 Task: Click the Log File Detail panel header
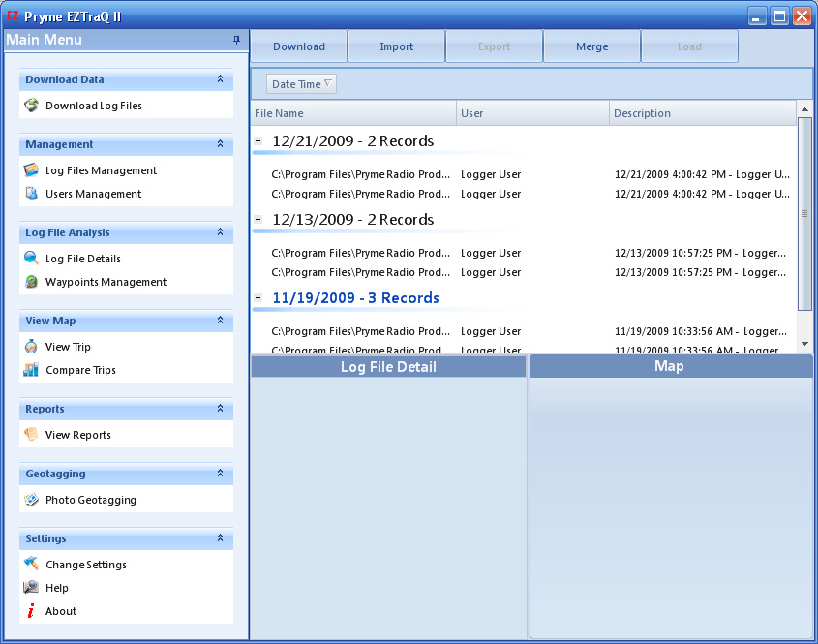coord(388,367)
